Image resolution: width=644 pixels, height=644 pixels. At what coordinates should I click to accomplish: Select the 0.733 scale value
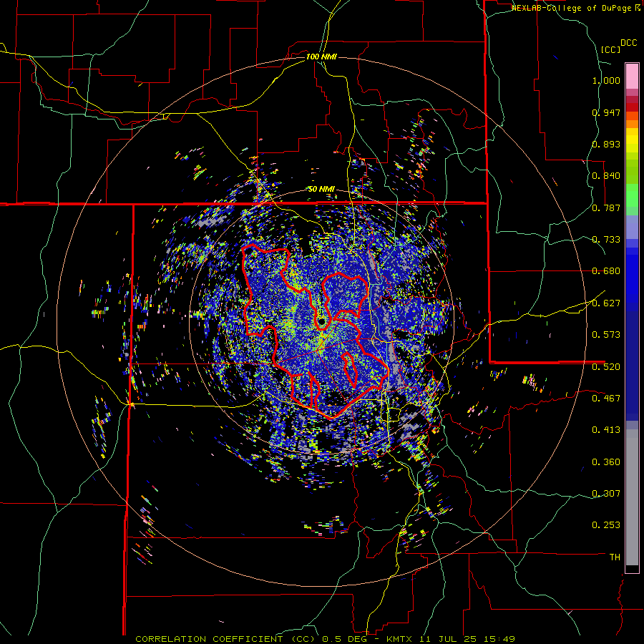coord(606,240)
